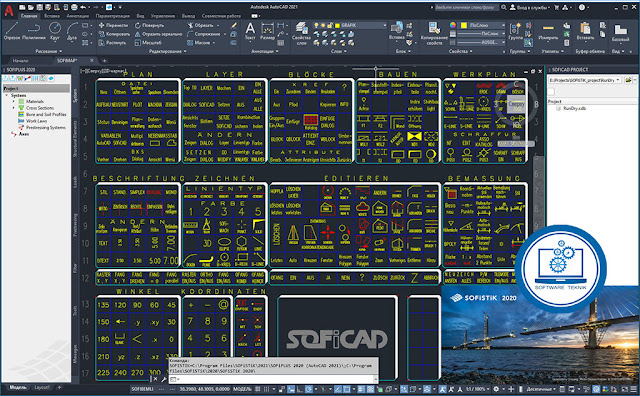Image resolution: width=640 pixels, height=396 pixels.
Task: Switch to the Главная ribbon tab
Action: pyautogui.click(x=29, y=16)
